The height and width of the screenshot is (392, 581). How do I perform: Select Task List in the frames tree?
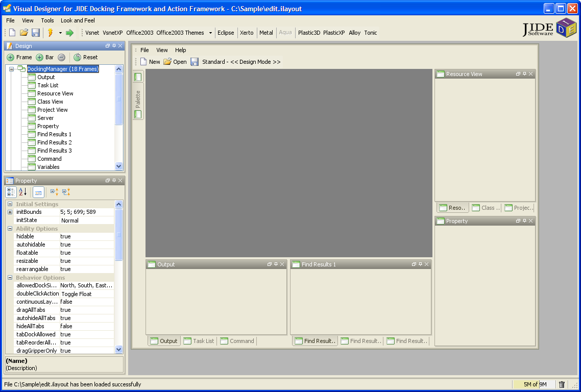tap(43, 85)
